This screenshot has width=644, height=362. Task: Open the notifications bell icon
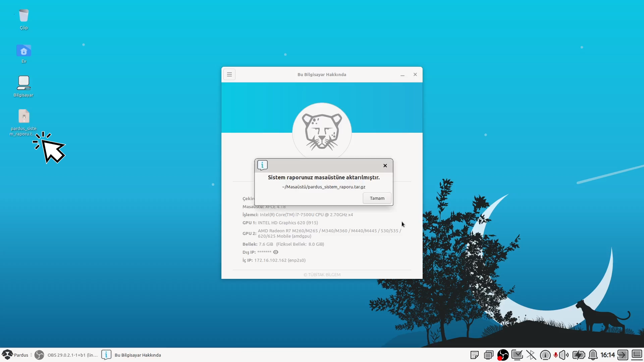(593, 355)
